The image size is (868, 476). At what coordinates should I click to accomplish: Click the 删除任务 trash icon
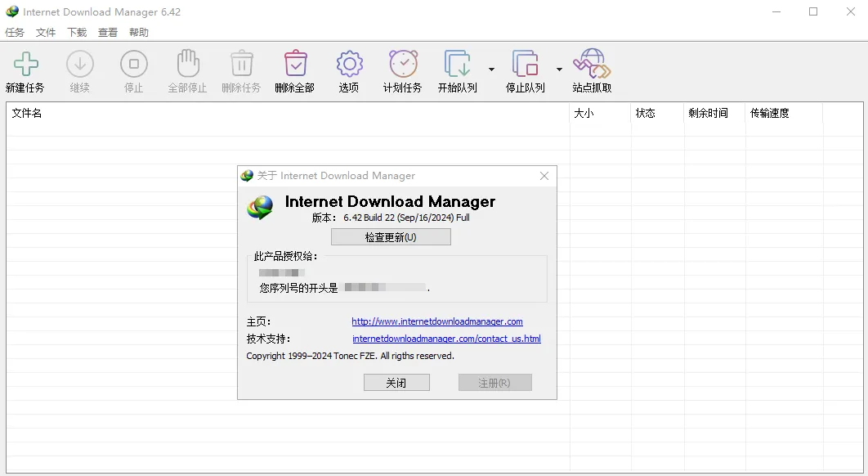(241, 63)
